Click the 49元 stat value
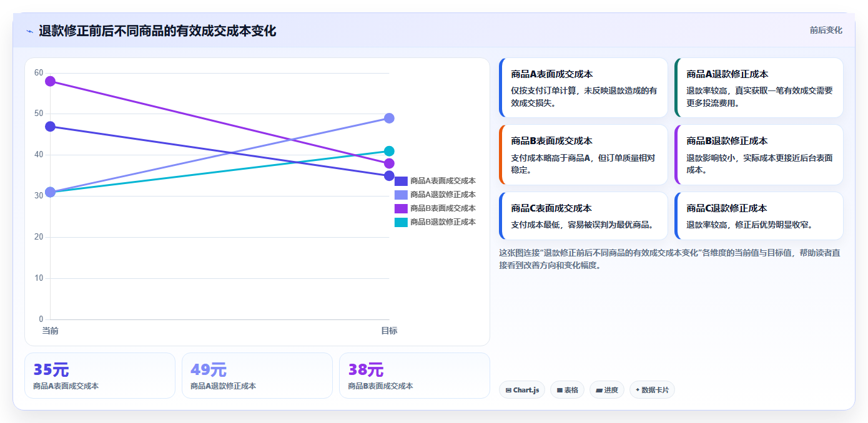 click(208, 370)
